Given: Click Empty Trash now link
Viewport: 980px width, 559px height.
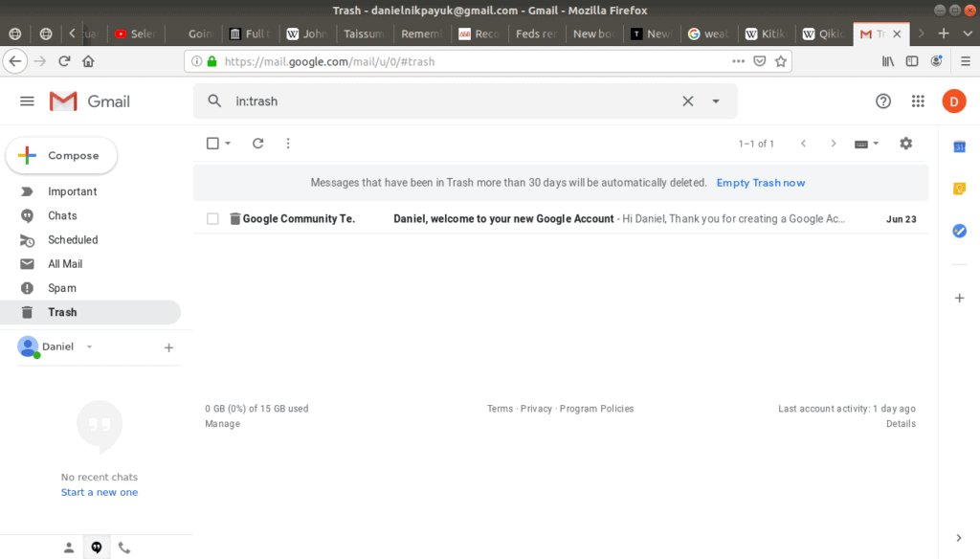Looking at the screenshot, I should tap(761, 183).
